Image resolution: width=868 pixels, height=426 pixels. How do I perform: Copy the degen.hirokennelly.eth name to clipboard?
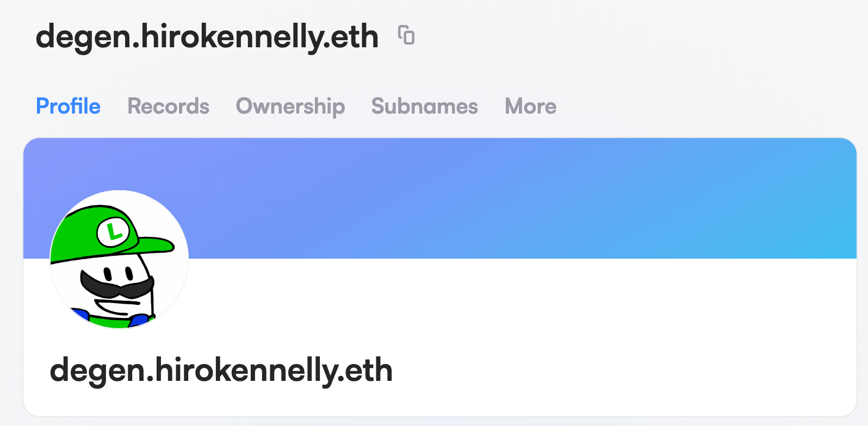406,35
